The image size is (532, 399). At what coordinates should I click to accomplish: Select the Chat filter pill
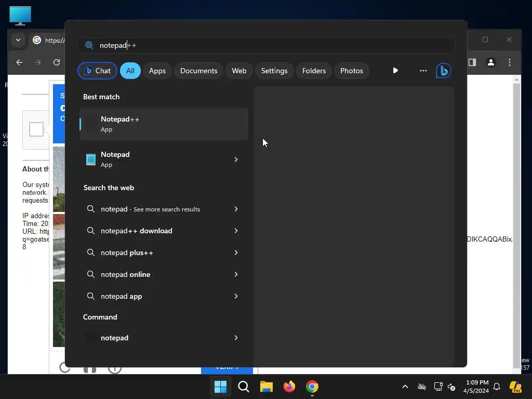click(x=97, y=71)
